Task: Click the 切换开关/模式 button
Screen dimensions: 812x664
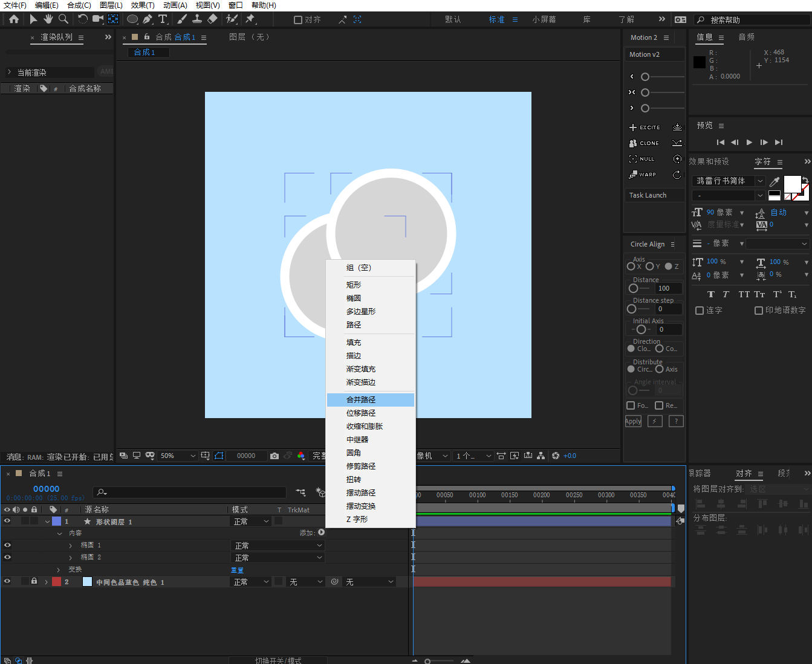Action: (x=278, y=660)
